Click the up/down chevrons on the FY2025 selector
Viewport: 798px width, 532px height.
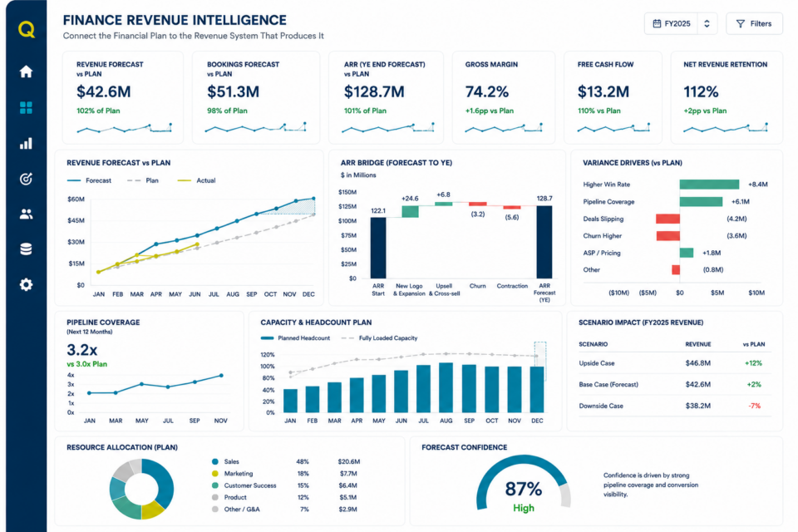[x=707, y=23]
